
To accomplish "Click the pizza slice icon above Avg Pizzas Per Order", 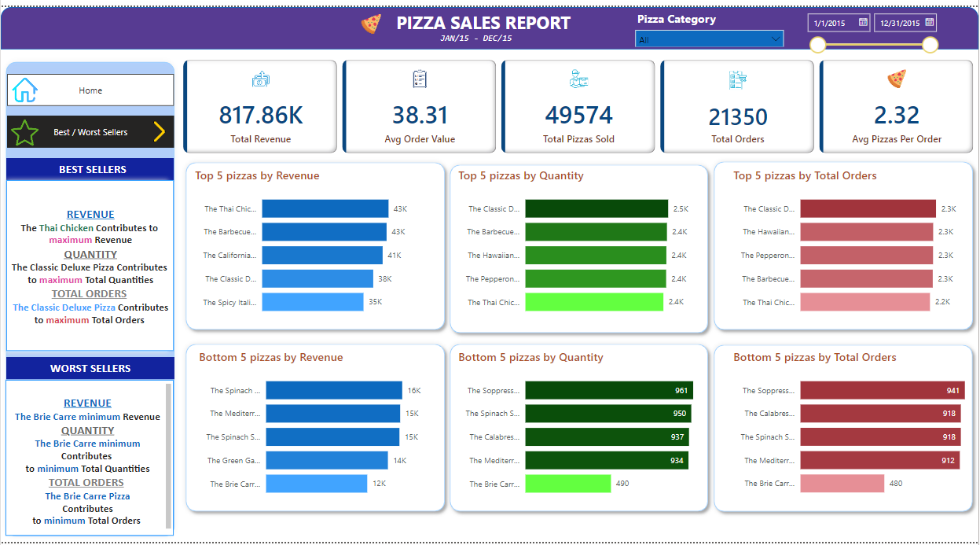I will (x=896, y=79).
